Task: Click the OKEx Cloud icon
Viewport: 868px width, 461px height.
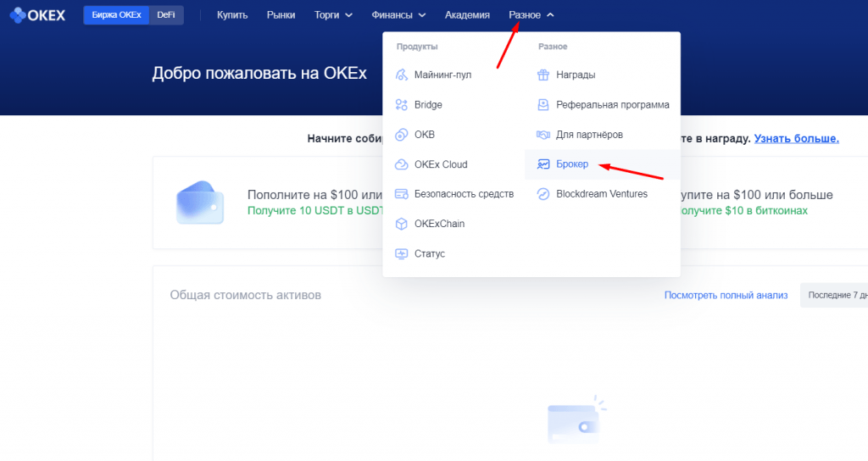Action: pyautogui.click(x=401, y=164)
